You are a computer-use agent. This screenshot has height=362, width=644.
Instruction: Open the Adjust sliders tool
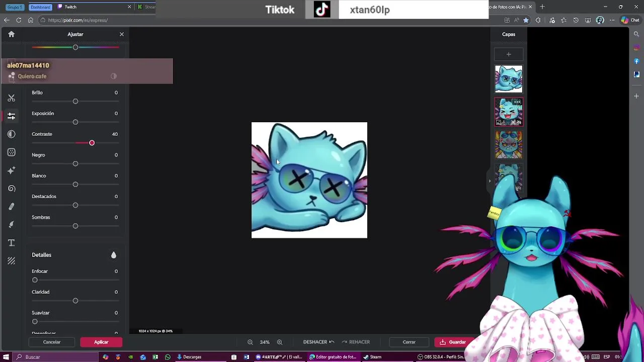11,116
